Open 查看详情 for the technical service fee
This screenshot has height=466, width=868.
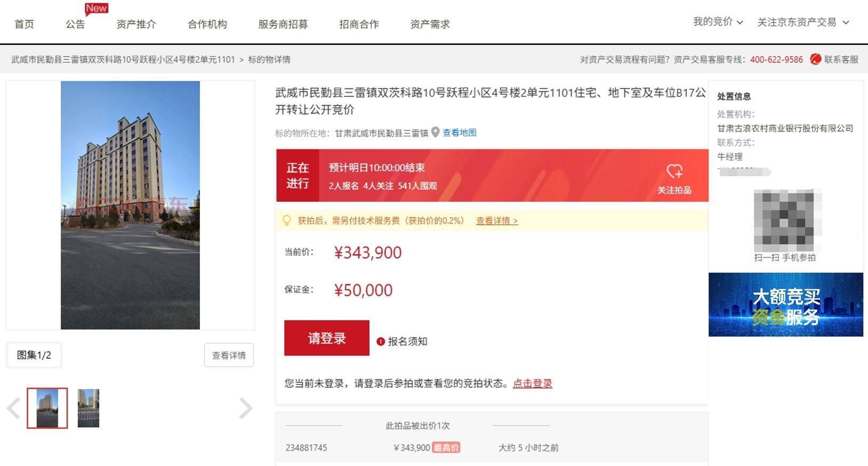495,220
